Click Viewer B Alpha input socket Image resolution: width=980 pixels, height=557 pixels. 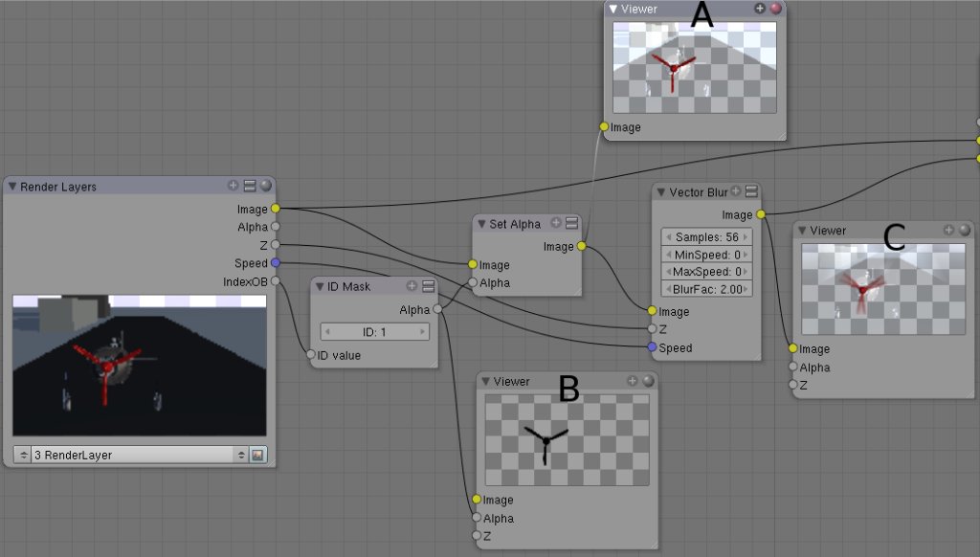477,518
